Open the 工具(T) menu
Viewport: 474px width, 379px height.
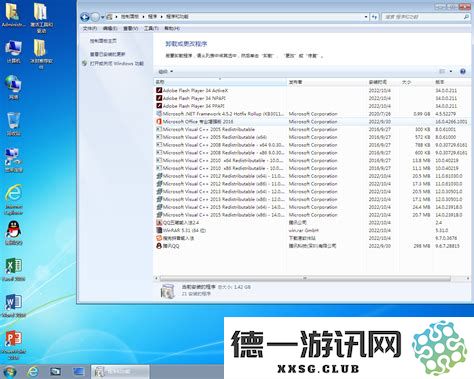pos(151,29)
